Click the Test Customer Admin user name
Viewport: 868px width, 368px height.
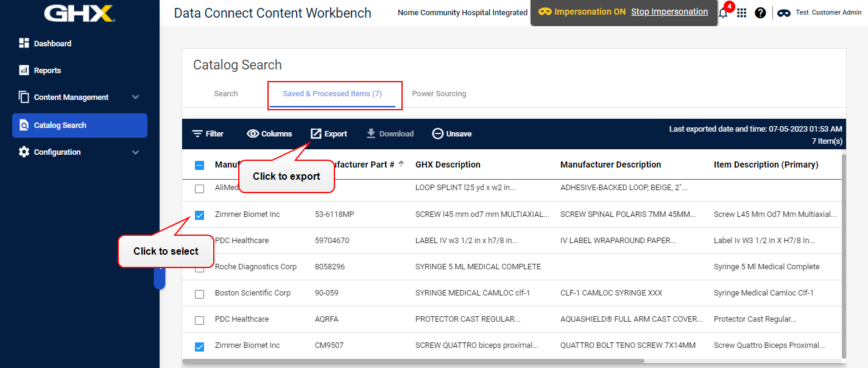pos(828,12)
